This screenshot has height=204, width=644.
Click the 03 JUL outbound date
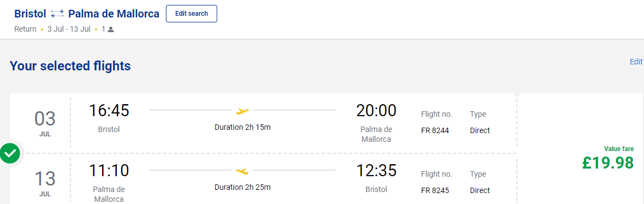[45, 123]
